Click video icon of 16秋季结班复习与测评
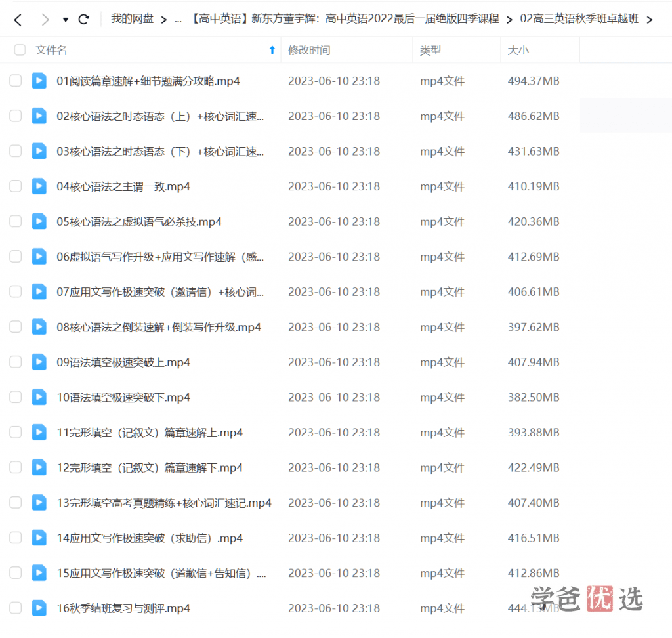Image resolution: width=672 pixels, height=638 pixels. point(39,608)
